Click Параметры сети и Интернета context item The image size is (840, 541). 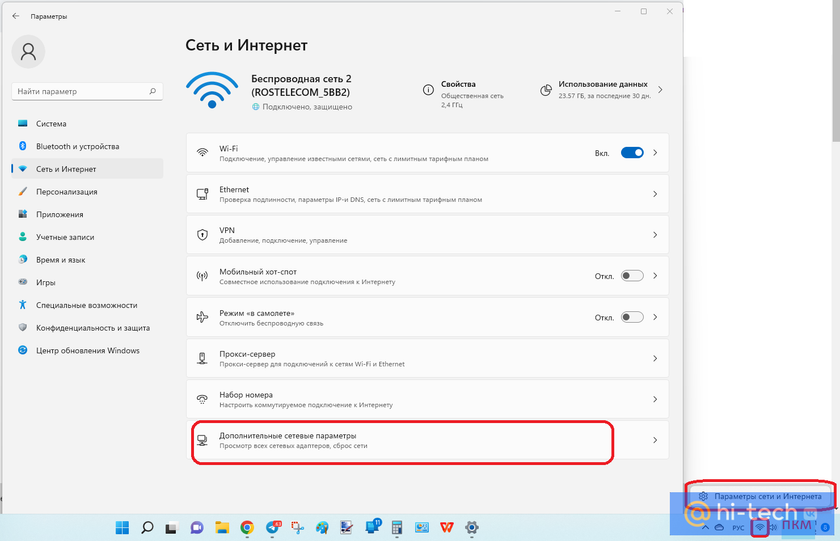pos(761,497)
